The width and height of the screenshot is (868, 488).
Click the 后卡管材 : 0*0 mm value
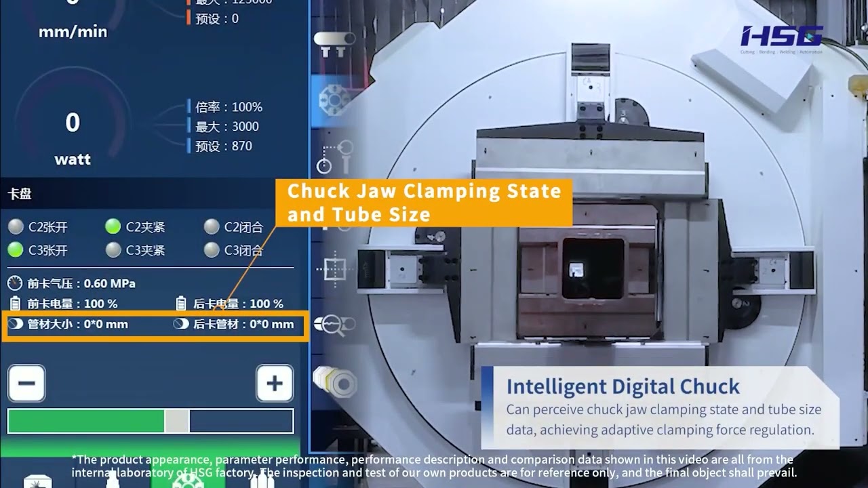[243, 324]
